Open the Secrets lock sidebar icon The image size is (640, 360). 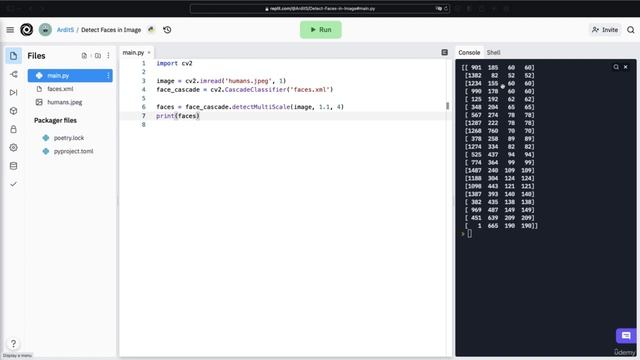[x=13, y=129]
